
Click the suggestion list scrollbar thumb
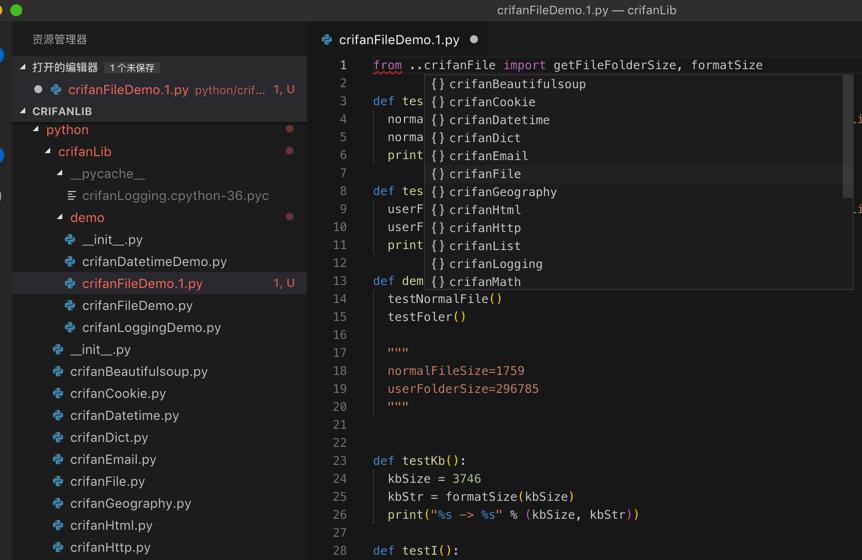[x=848, y=136]
